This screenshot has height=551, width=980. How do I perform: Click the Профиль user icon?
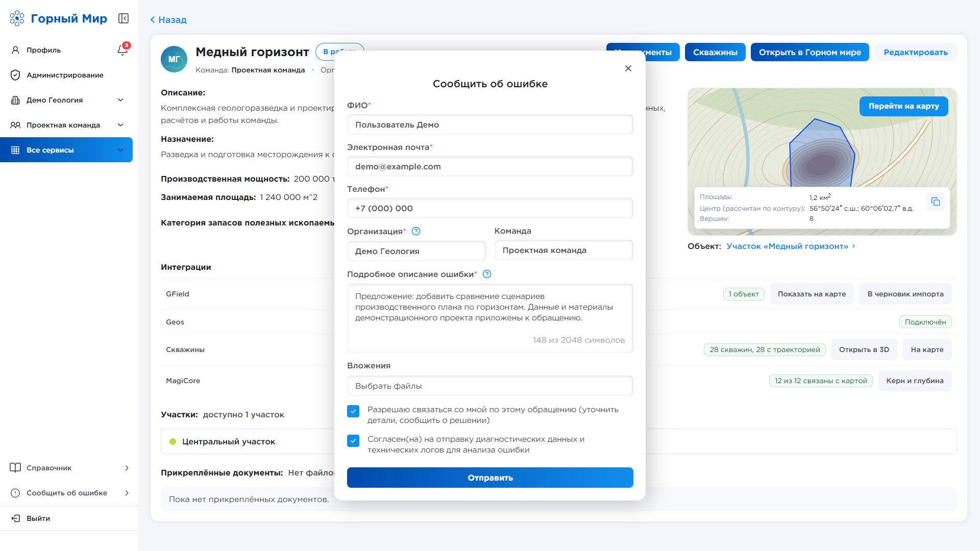click(15, 50)
